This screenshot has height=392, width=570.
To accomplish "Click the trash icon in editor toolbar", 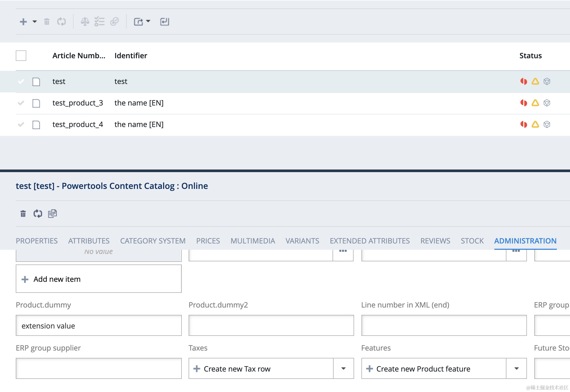I will [x=23, y=214].
